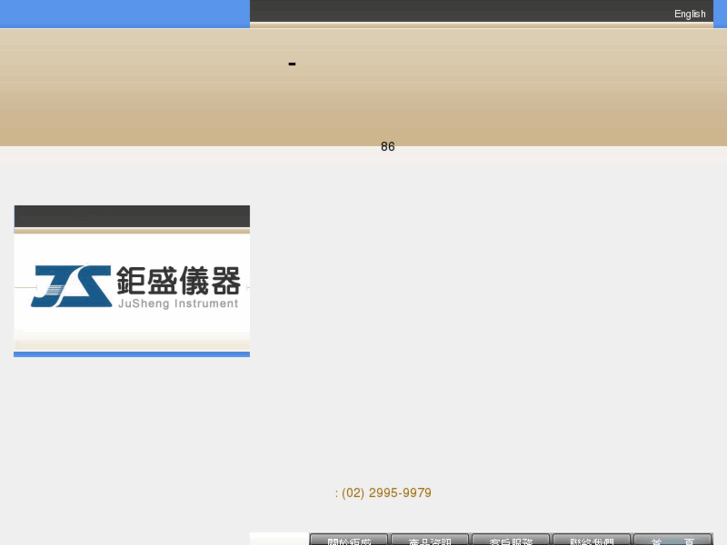Open the 聯絡我們 menu button
Screen dimensions: 727x545
[591, 539]
